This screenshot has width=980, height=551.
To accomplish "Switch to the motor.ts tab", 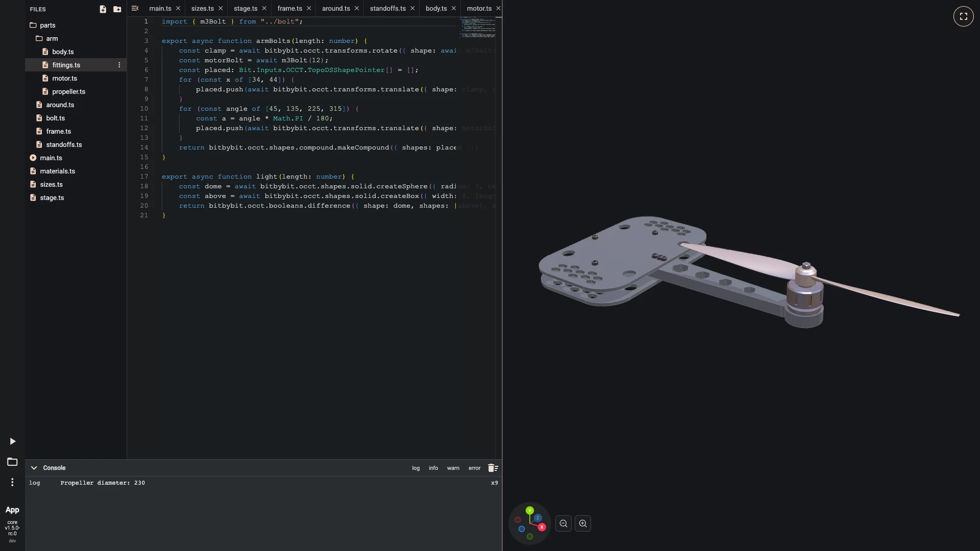I will point(479,8).
